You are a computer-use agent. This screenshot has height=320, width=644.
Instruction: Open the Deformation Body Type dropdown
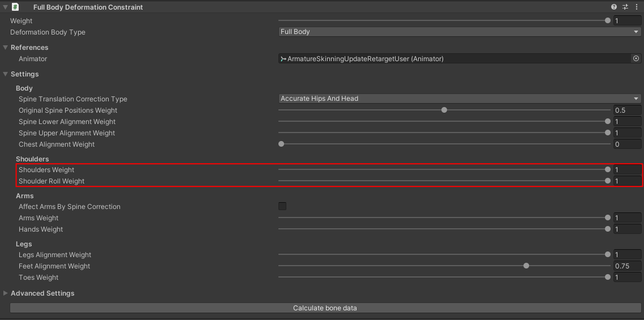pyautogui.click(x=460, y=32)
